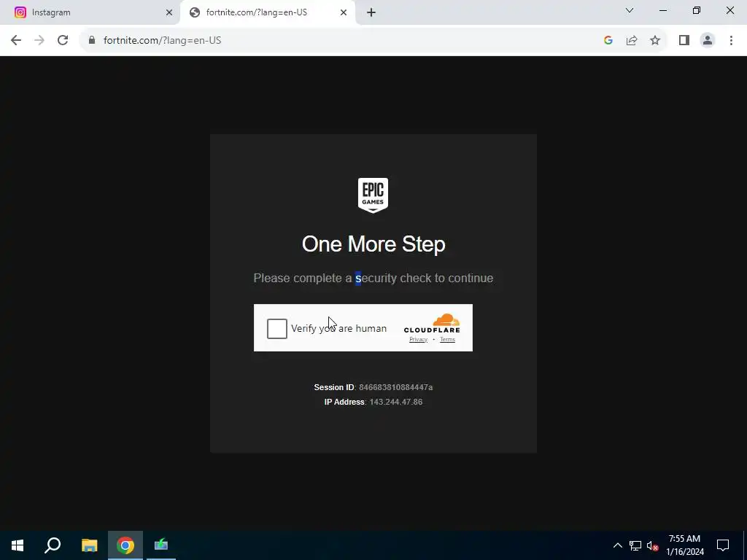The width and height of the screenshot is (747, 560).
Task: View site information lock icon
Action: [92, 40]
